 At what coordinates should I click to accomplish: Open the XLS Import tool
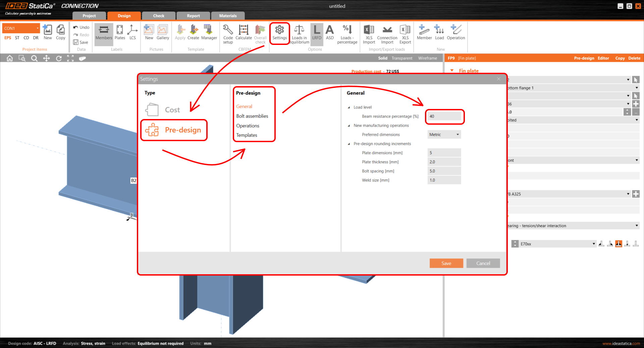(x=369, y=34)
